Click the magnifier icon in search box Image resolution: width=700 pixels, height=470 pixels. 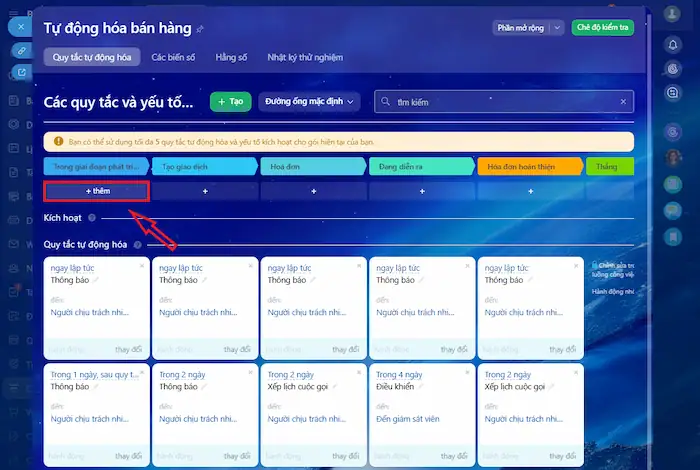[385, 102]
